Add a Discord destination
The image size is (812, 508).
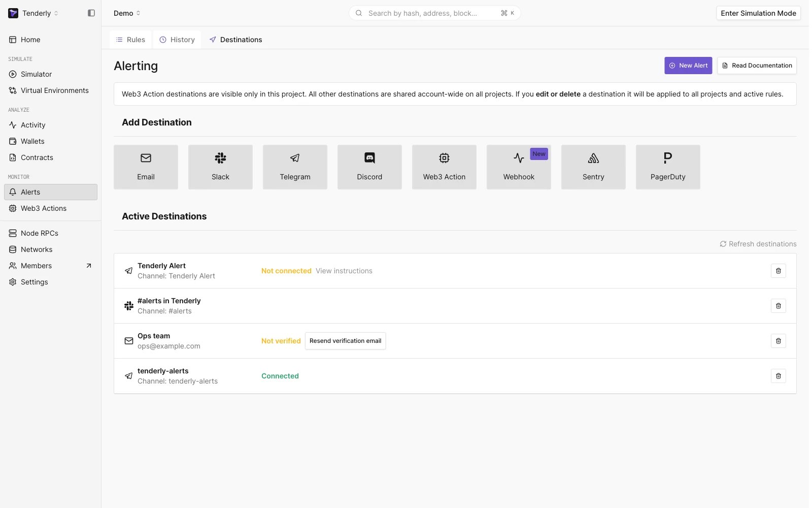[x=369, y=167]
